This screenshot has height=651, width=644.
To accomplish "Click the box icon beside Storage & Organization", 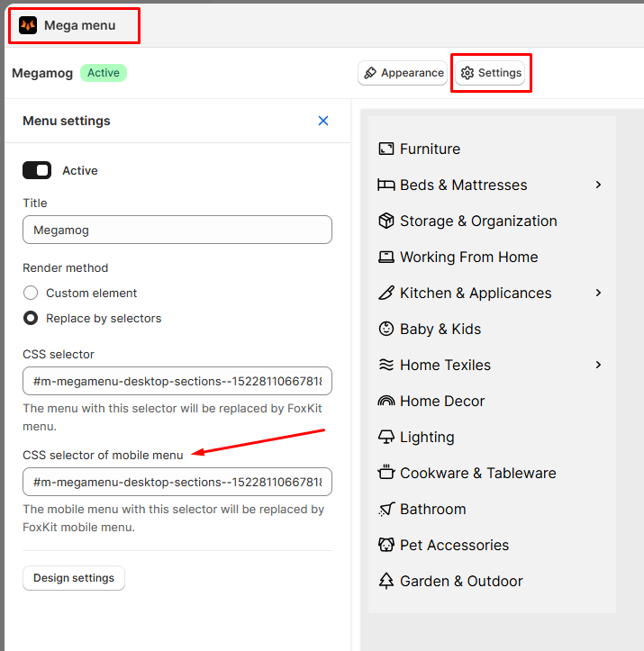I will click(385, 221).
